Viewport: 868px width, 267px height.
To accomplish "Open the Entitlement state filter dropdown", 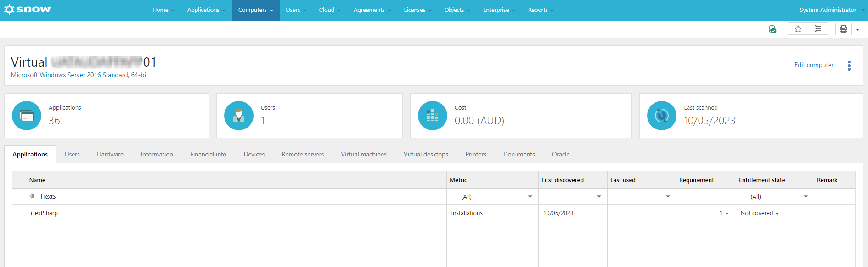I will (806, 196).
